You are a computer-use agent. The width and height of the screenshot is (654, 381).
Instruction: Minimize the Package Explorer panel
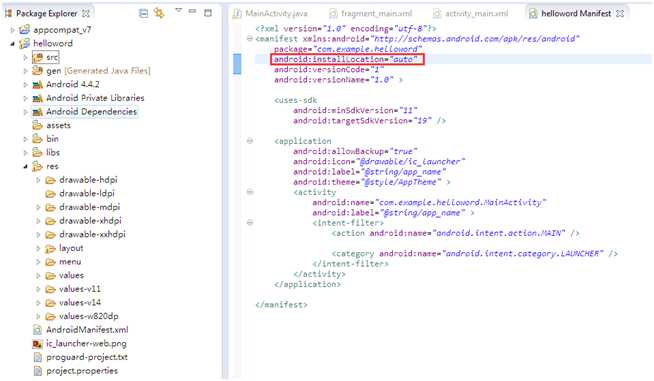point(192,11)
